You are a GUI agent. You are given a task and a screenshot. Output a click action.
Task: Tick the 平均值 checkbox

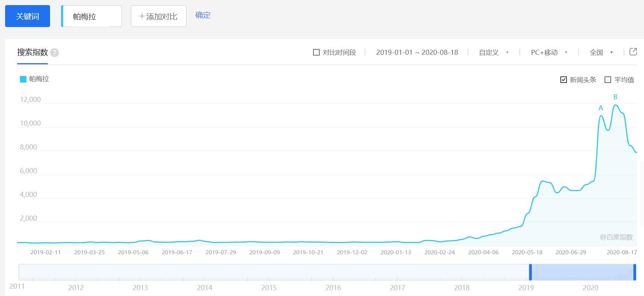(x=608, y=80)
